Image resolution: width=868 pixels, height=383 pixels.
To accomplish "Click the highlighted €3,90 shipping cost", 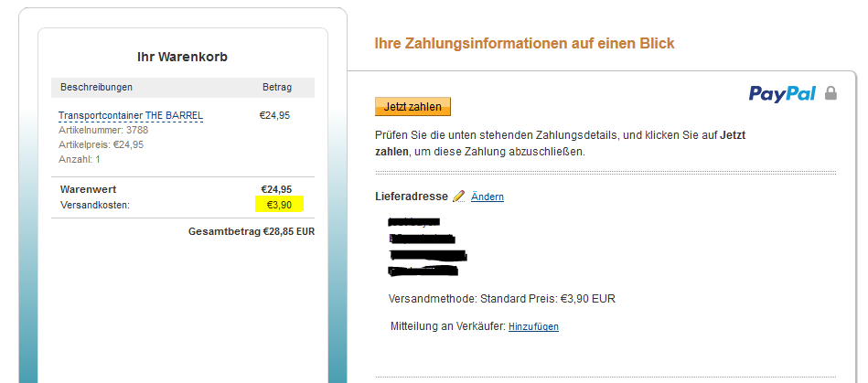I will 279,205.
